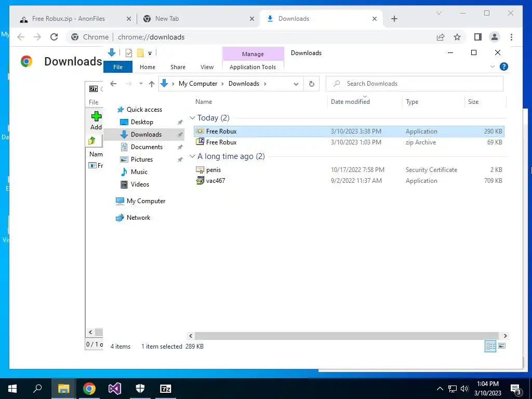Switch to details view layout icon
Image resolution: width=532 pixels, height=399 pixels.
point(490,346)
